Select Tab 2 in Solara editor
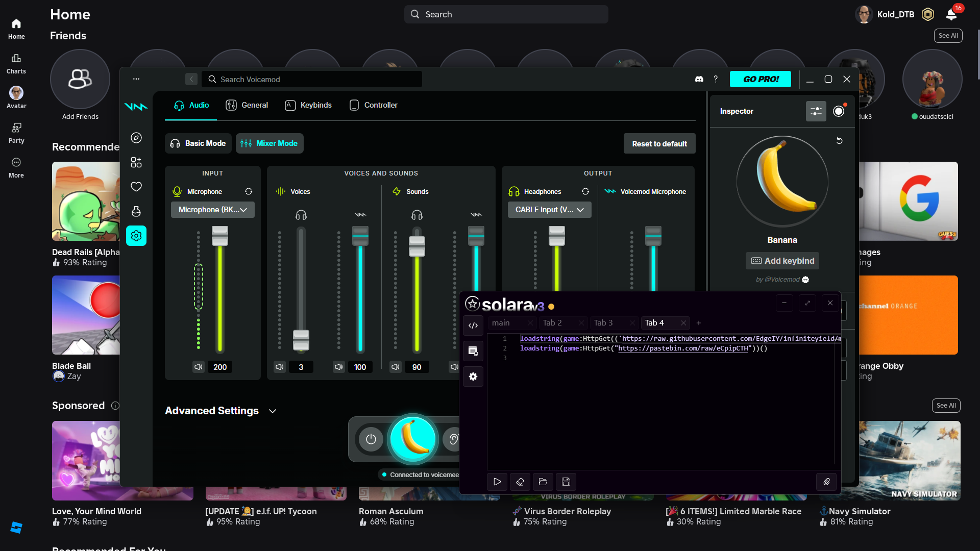This screenshot has width=980, height=551. pyautogui.click(x=552, y=323)
